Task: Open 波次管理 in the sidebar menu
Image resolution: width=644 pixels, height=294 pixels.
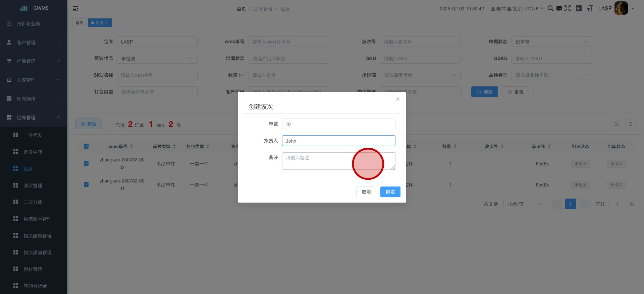Action: (33, 186)
